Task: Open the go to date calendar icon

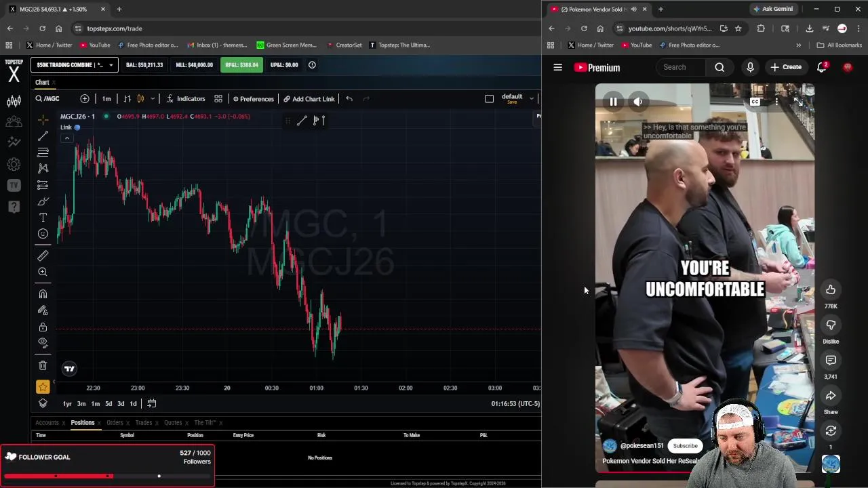Action: click(152, 404)
